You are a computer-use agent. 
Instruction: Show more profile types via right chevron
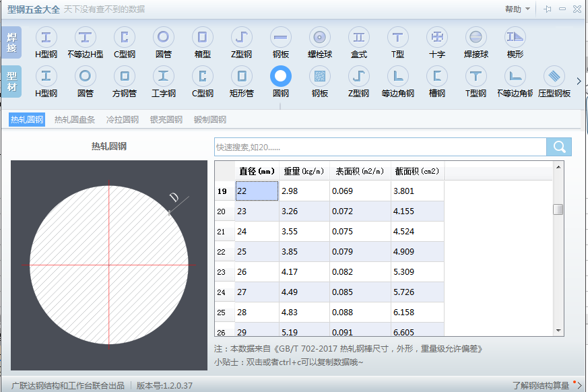click(579, 81)
